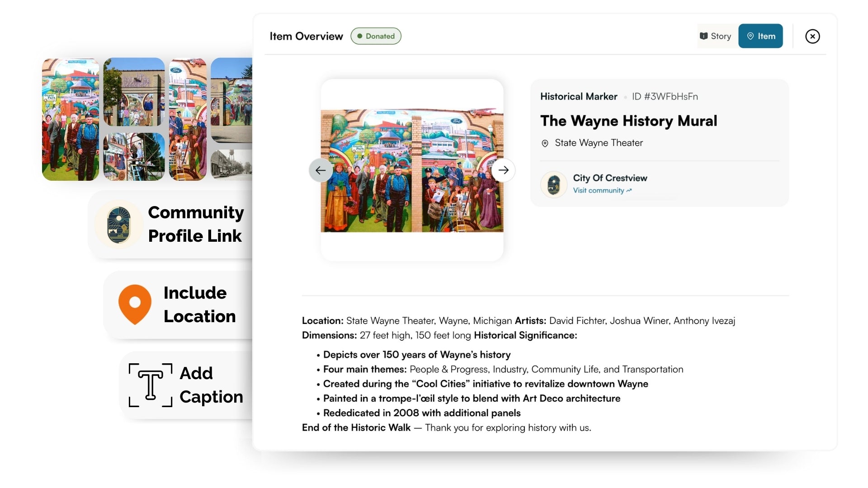868x488 pixels.
Task: Click the book icon in the Story tab
Action: point(703,36)
